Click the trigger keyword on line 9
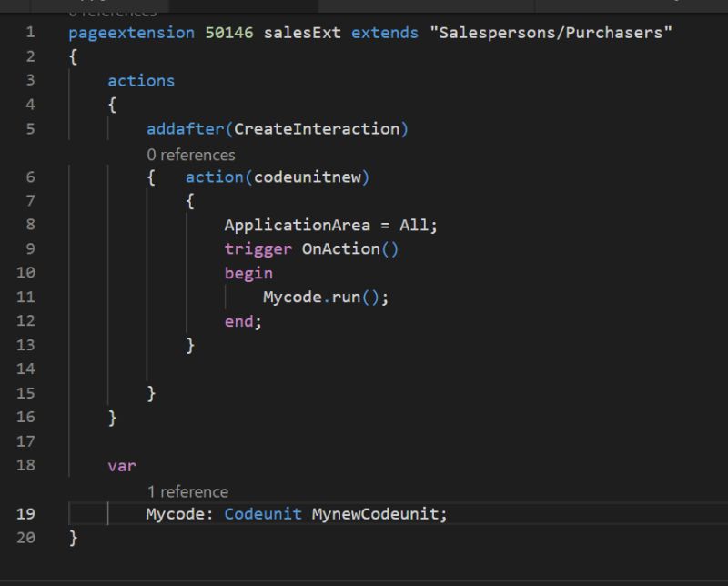This screenshot has height=586, width=728. 259,248
